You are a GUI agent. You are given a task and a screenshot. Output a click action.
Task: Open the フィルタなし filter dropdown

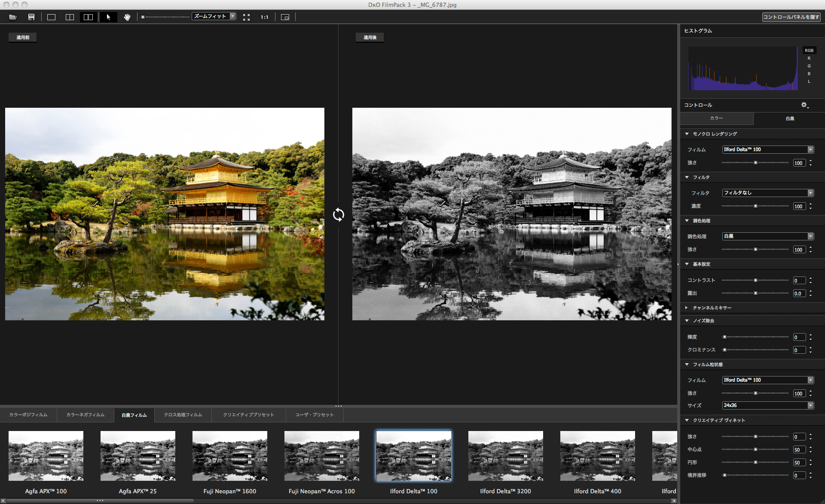[x=767, y=193]
